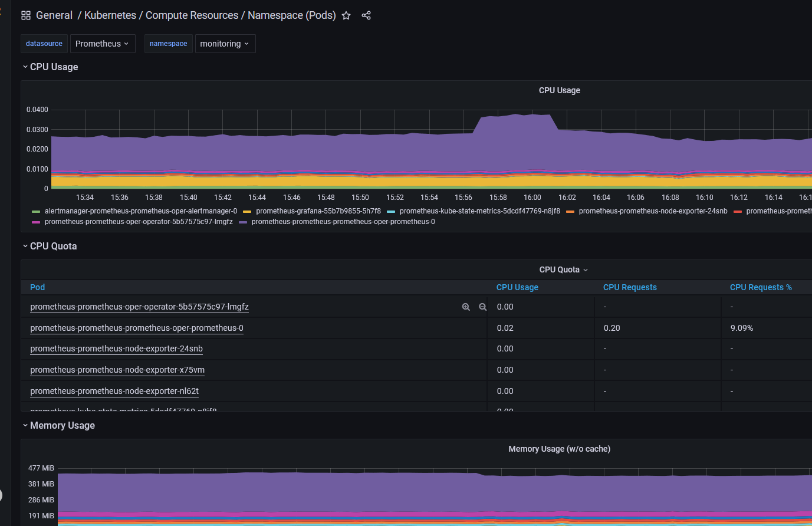Image resolution: width=812 pixels, height=526 pixels.
Task: Click zoom-out filter icon on operator pod row
Action: (x=482, y=307)
